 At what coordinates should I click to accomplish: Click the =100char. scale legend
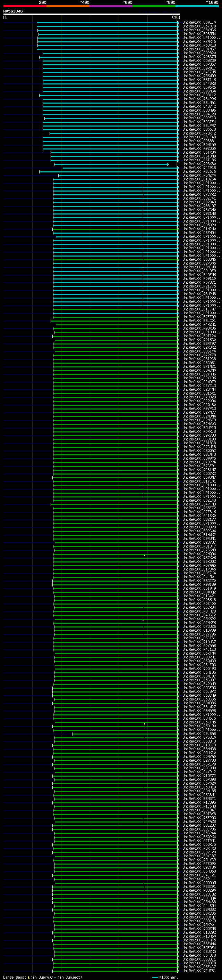[x=165, y=977]
